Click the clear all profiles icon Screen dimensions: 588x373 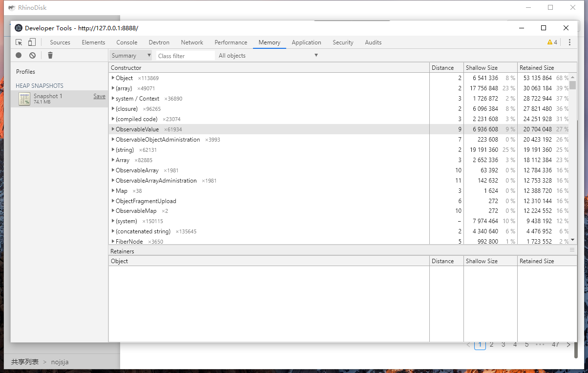(32, 56)
